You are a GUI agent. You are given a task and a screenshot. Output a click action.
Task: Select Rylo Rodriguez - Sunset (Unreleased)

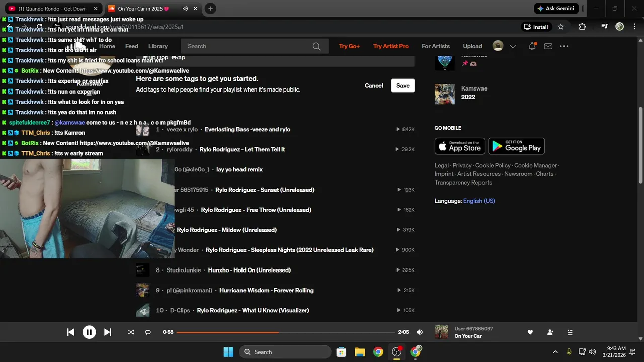265,190
